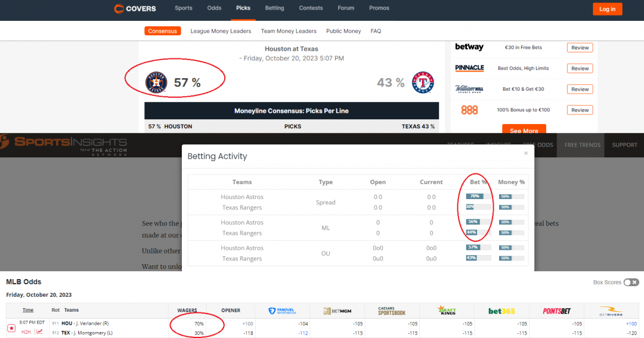Screen dimensions: 644x338
Task: Select the Public Money tab
Action: pos(343,31)
